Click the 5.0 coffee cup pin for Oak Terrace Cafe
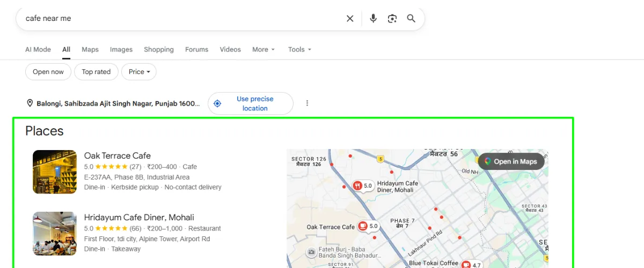 tap(369, 226)
